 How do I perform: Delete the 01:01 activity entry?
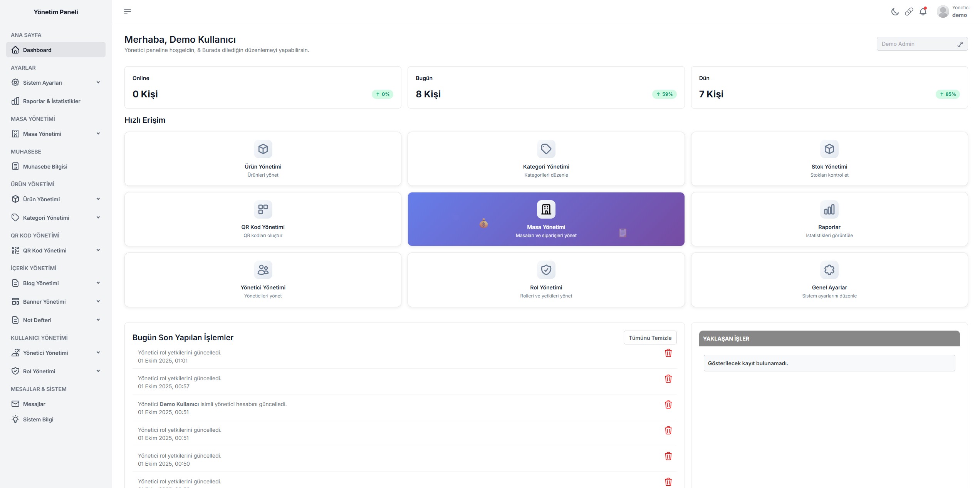coord(668,353)
